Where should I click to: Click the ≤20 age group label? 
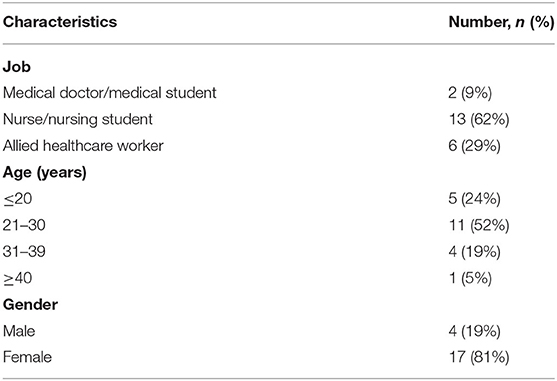click(x=17, y=199)
